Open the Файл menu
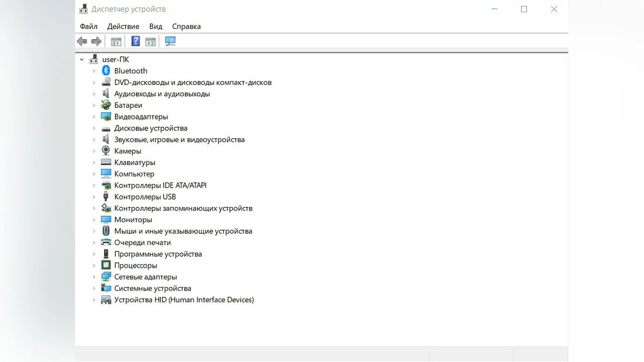Screen dimensions: 644x362 89,26
